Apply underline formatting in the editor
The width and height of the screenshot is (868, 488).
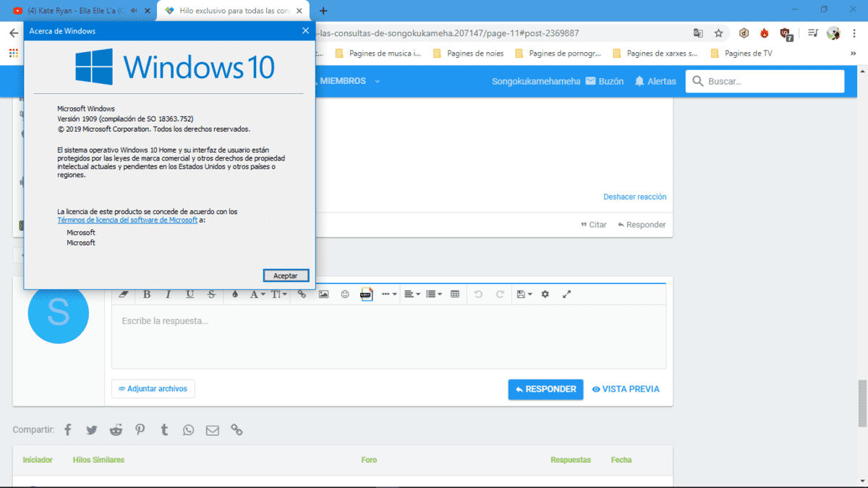coord(190,294)
